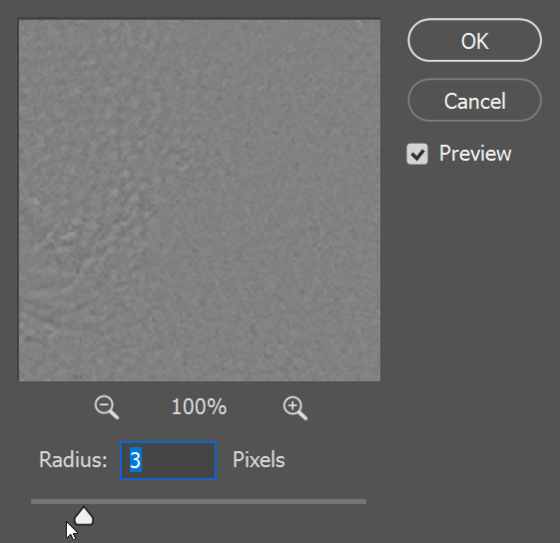Click the Radius label
This screenshot has height=543, width=560.
tap(73, 459)
